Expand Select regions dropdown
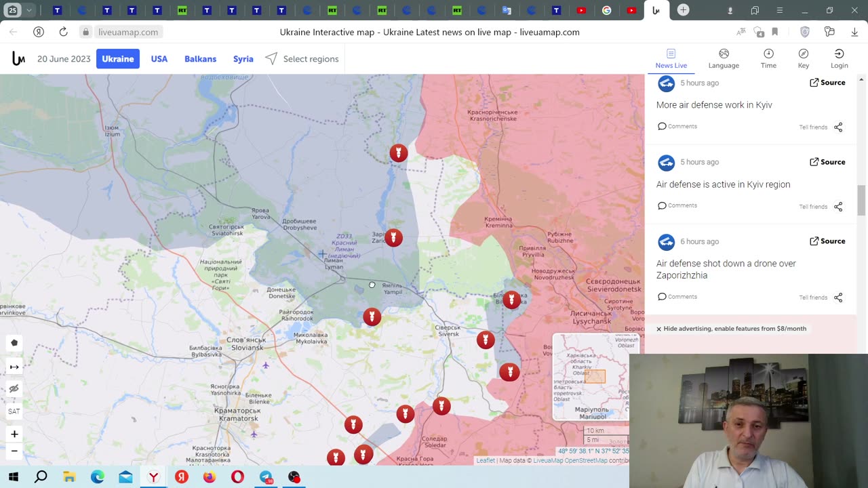 (302, 59)
